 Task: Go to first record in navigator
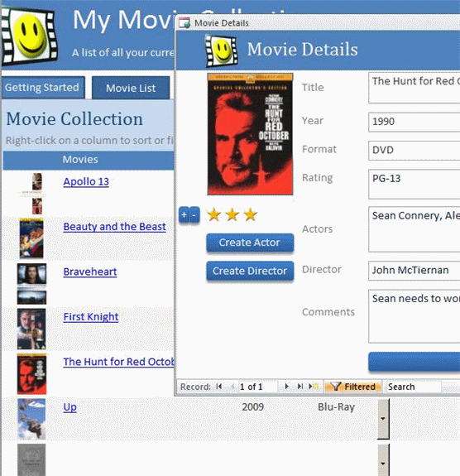tap(218, 387)
